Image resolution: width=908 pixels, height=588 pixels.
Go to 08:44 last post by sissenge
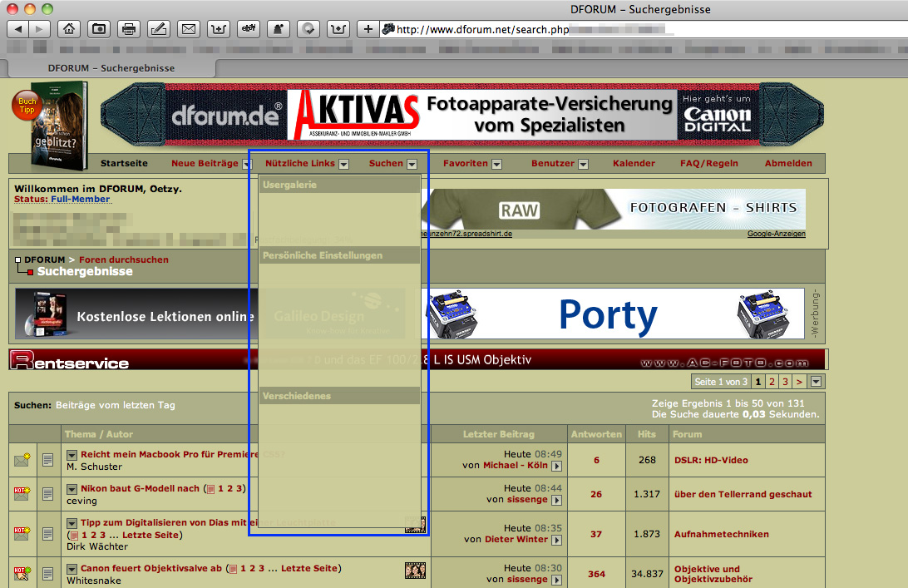tap(556, 500)
